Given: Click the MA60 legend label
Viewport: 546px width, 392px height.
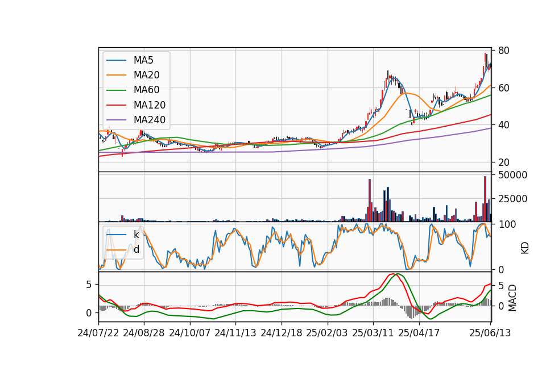Looking at the screenshot, I should pos(146,90).
